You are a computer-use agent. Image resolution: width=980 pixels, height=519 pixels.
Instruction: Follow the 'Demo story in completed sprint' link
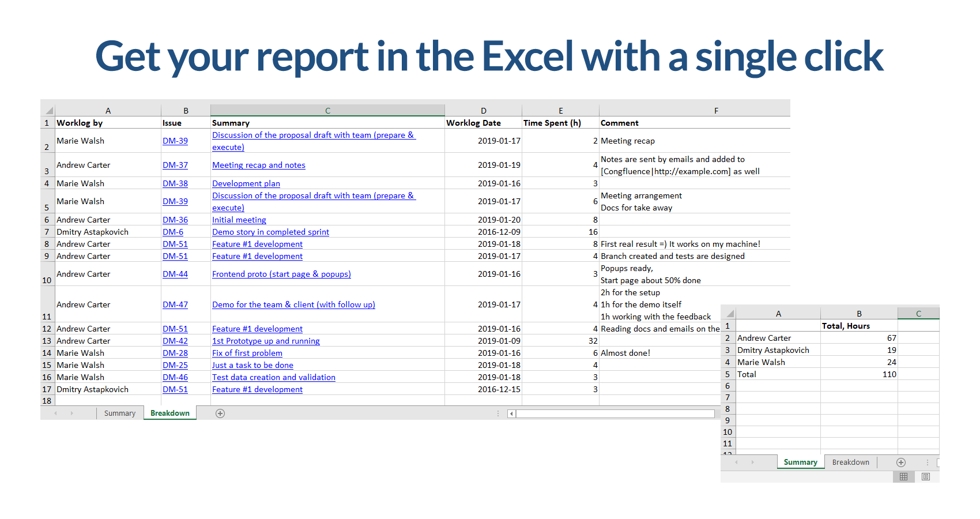click(270, 232)
